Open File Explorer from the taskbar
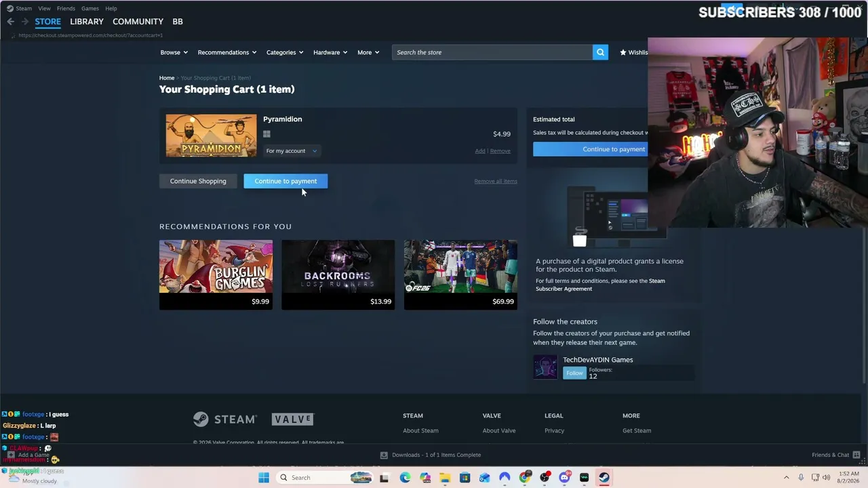 pos(445,477)
